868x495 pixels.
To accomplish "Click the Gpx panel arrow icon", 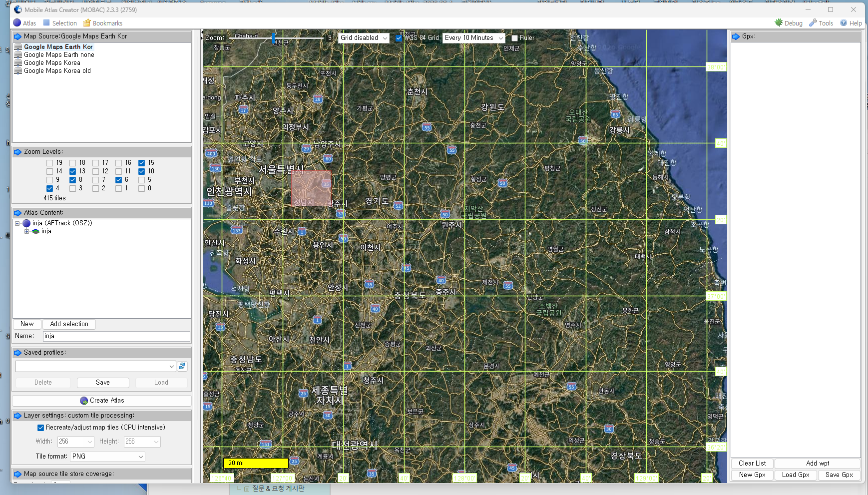I will coord(736,36).
